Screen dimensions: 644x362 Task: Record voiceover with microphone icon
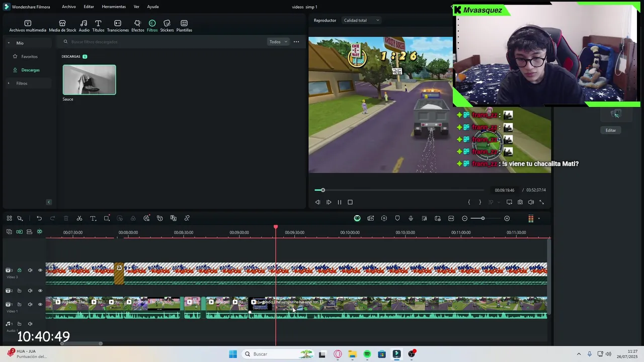tap(411, 218)
